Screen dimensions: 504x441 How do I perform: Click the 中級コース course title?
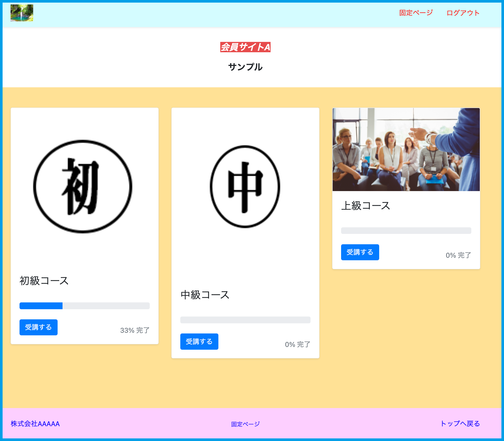[205, 295]
